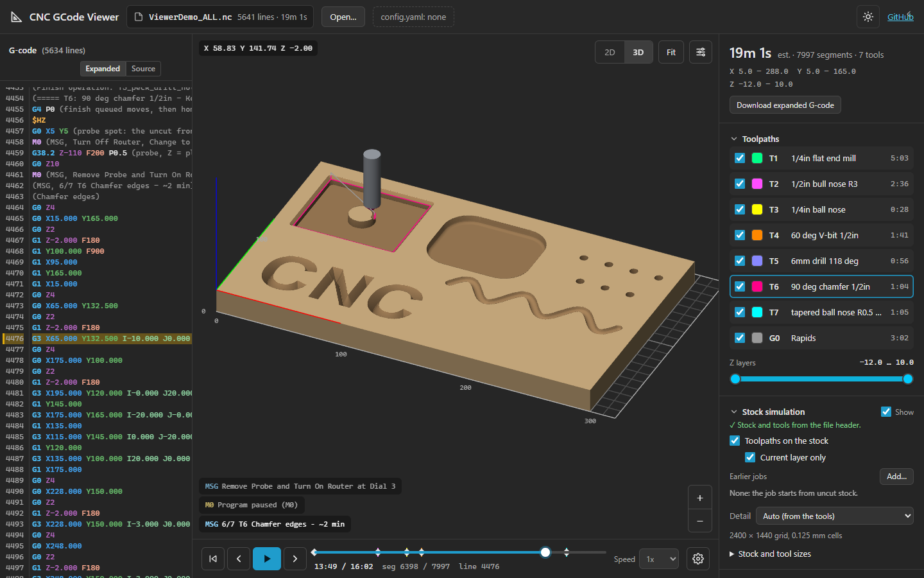Play the toolpath simulation

pos(267,559)
